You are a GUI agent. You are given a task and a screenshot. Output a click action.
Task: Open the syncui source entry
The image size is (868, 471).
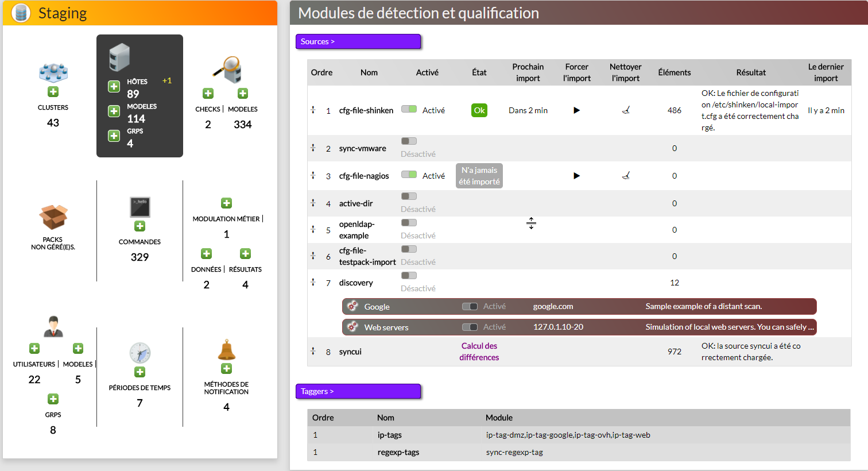point(350,352)
